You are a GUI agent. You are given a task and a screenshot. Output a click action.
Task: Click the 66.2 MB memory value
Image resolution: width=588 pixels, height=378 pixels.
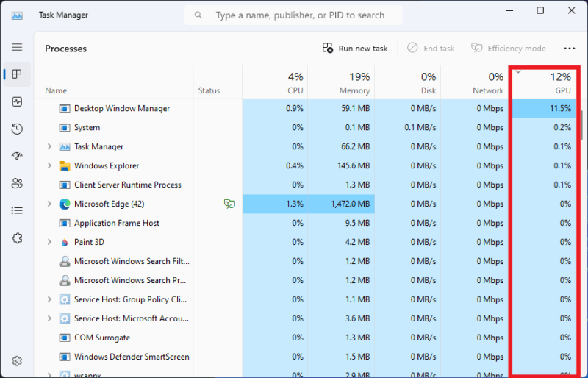tap(355, 146)
